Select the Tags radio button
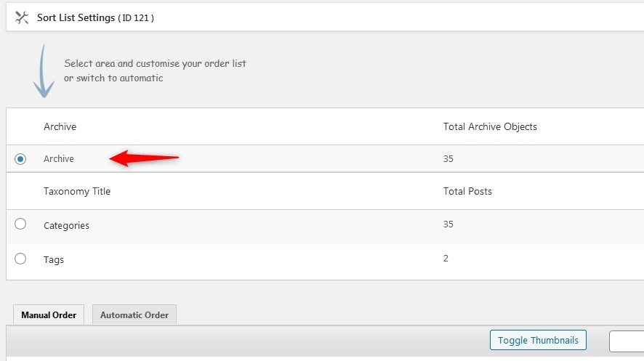Viewport: 644px width, 361px height. click(x=20, y=259)
